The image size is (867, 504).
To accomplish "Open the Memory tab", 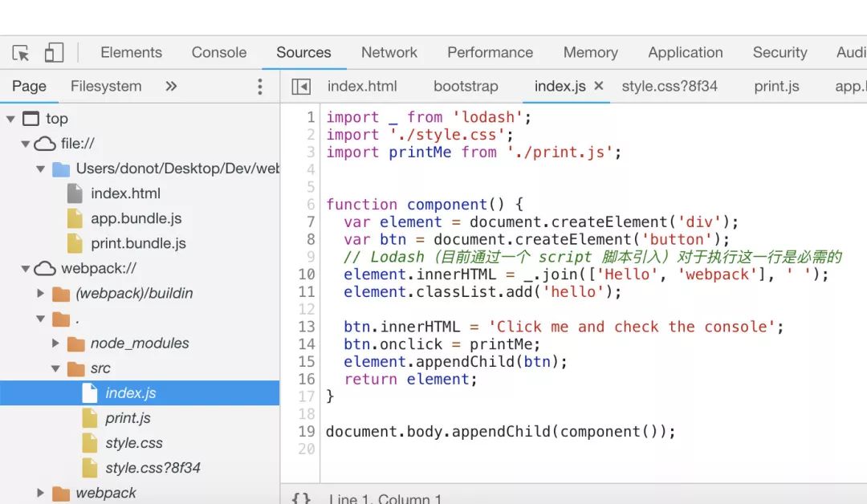I will pyautogui.click(x=591, y=52).
